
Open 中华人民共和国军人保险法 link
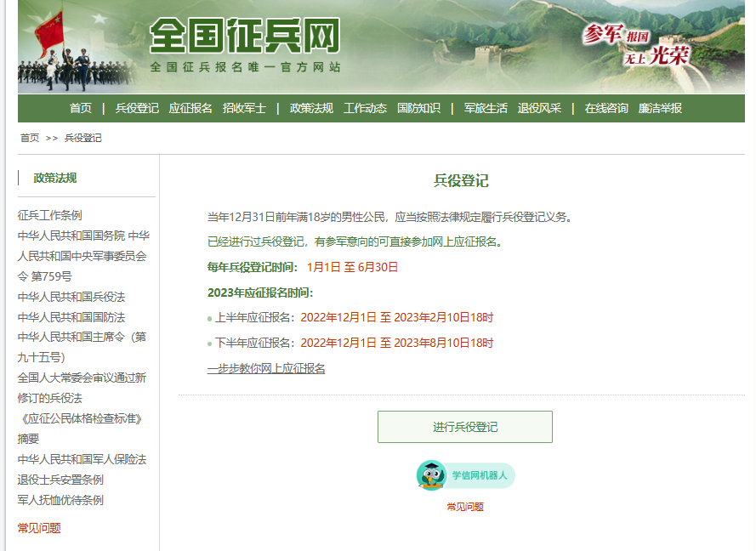point(82,459)
